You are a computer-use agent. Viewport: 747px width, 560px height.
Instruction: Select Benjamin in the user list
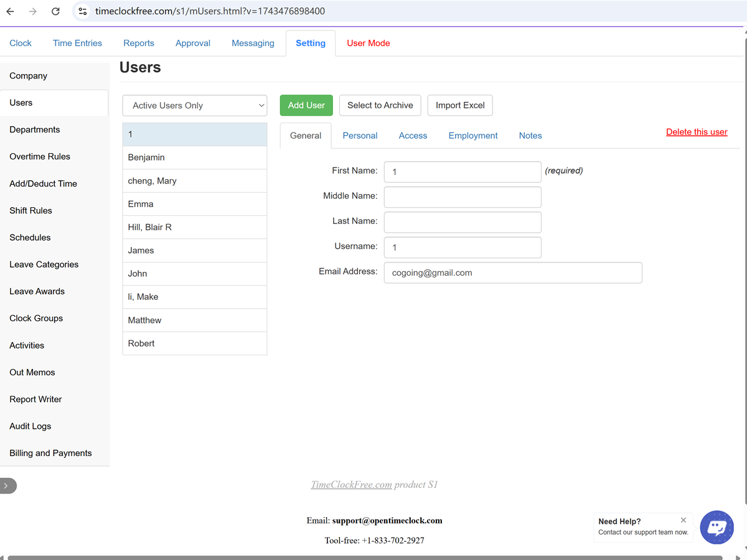(x=195, y=157)
